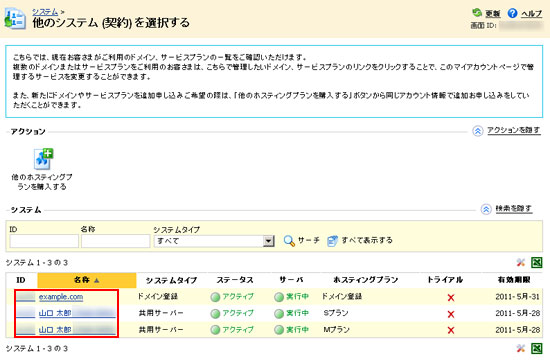
Task: Click the 更新 link text
Action: [492, 14]
